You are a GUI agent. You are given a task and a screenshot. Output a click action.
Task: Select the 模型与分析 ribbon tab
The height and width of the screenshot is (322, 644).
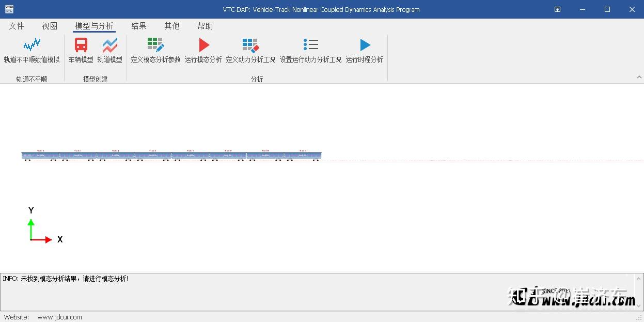pos(93,25)
